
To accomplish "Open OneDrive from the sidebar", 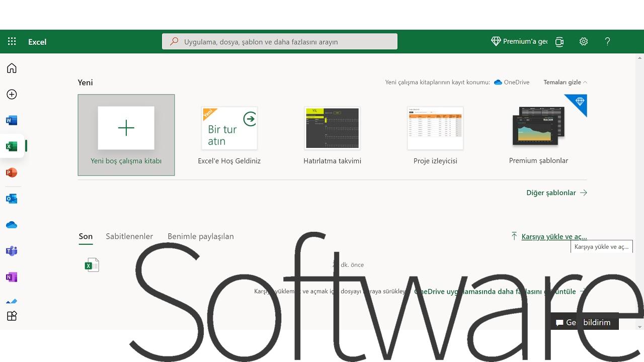I will pyautogui.click(x=12, y=225).
